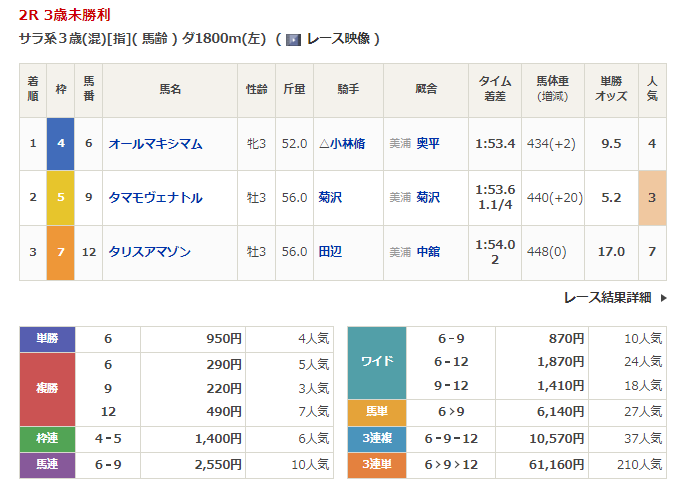This screenshot has height=485, width=685.
Task: Open horse タマモヴェナトル profile
Action: [155, 198]
